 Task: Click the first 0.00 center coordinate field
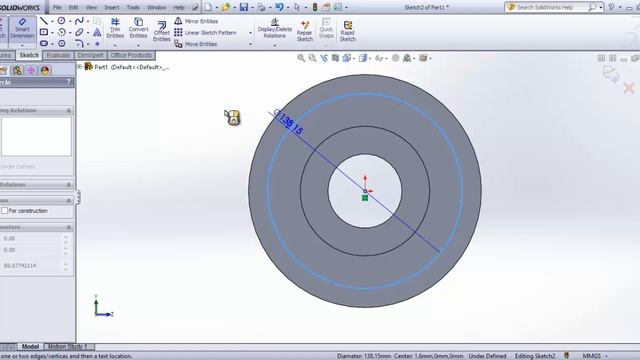(x=32, y=238)
